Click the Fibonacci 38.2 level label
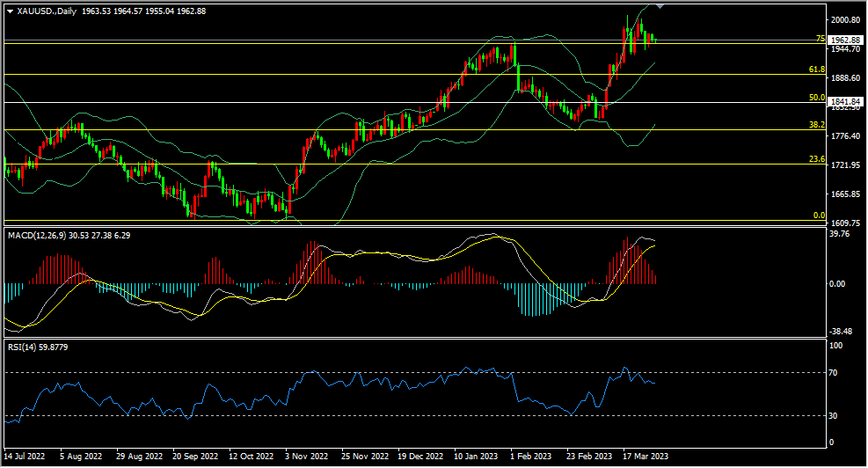 point(816,125)
